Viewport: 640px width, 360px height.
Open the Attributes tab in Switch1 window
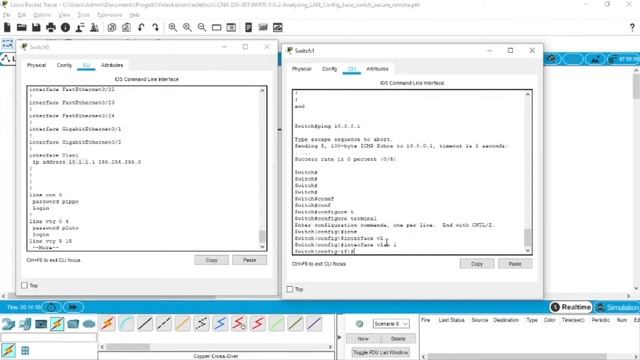click(378, 69)
